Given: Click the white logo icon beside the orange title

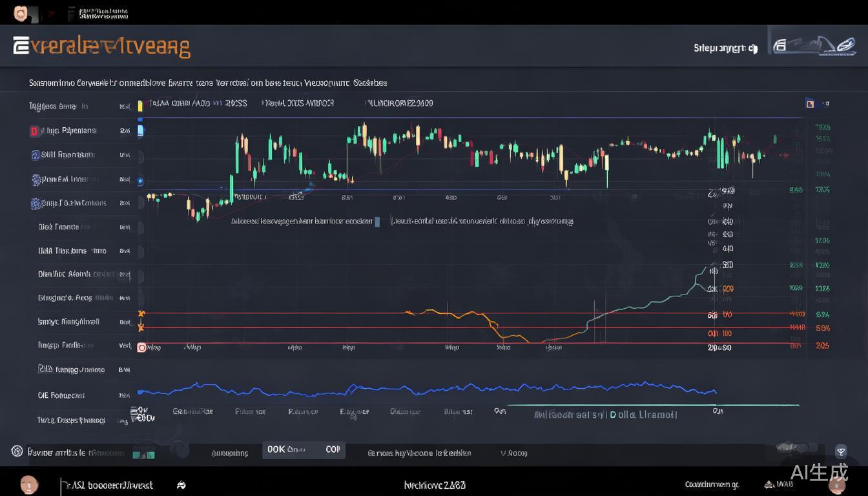Looking at the screenshot, I should pos(21,46).
